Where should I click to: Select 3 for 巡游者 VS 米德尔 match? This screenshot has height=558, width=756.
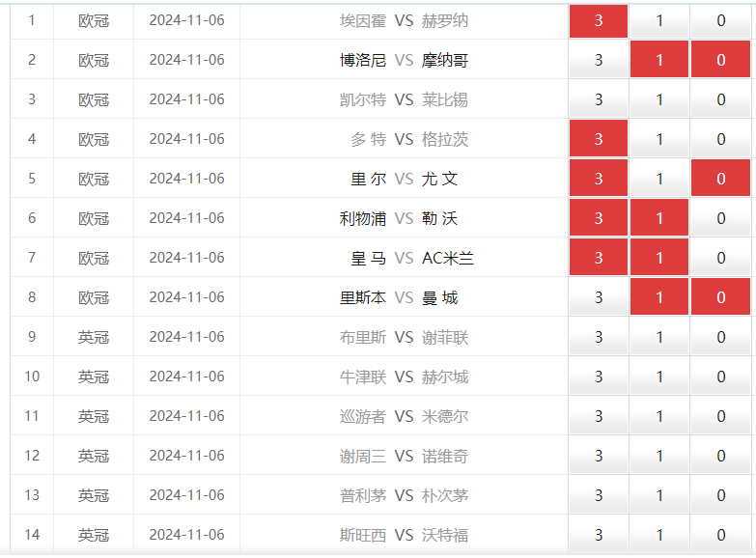pos(599,416)
